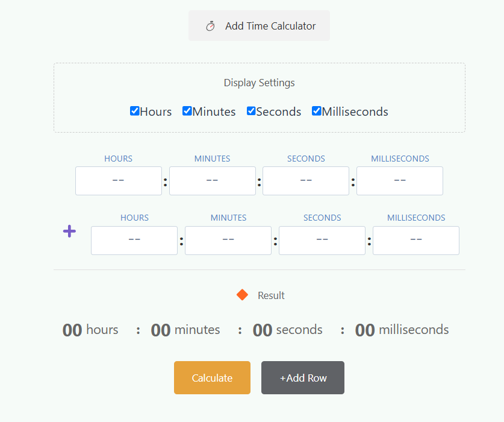The width and height of the screenshot is (504, 422).
Task: Click the purple plus operator icon
Action: [x=69, y=231]
